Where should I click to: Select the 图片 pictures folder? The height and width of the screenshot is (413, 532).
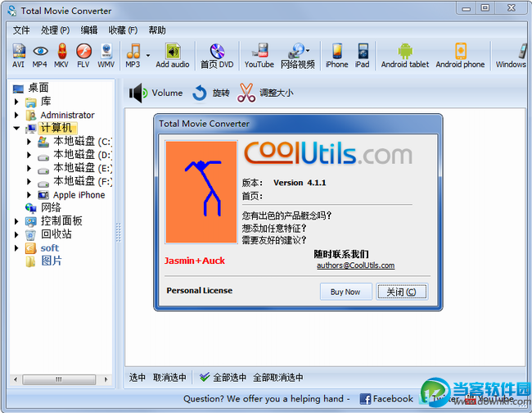(x=52, y=261)
